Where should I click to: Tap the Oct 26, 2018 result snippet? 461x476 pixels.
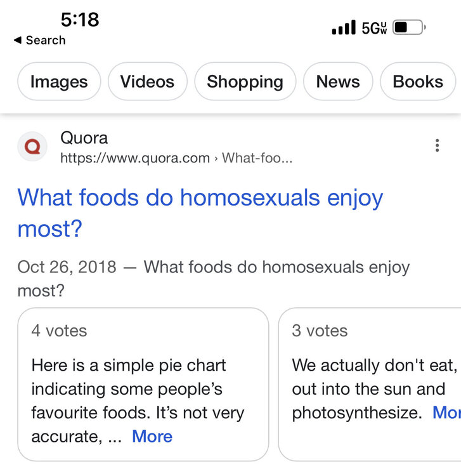[213, 278]
